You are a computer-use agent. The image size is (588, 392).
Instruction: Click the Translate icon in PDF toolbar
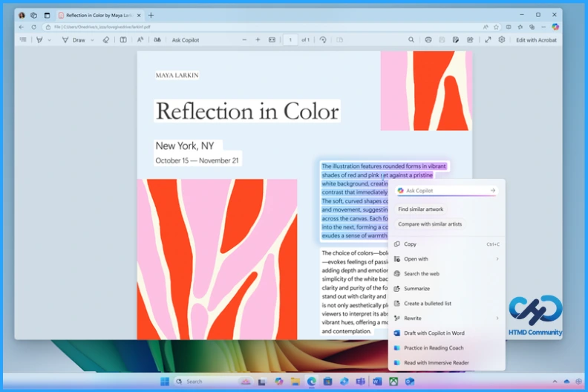pyautogui.click(x=157, y=40)
